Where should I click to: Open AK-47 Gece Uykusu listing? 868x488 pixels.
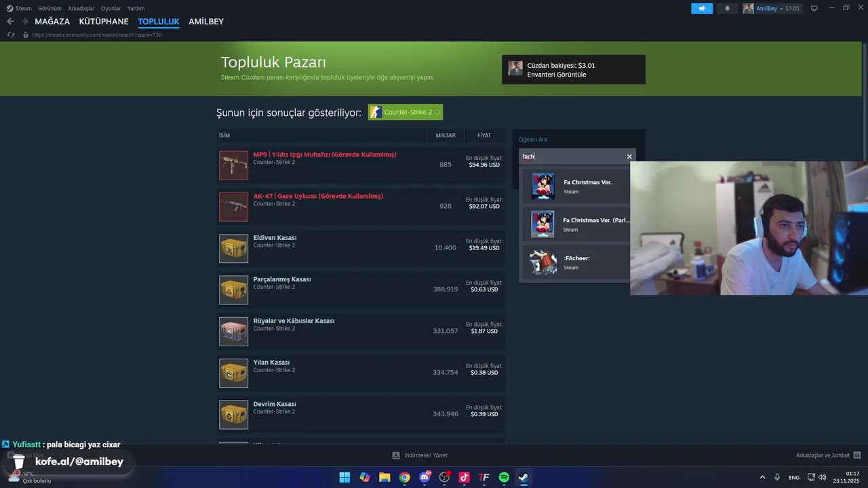pyautogui.click(x=361, y=206)
